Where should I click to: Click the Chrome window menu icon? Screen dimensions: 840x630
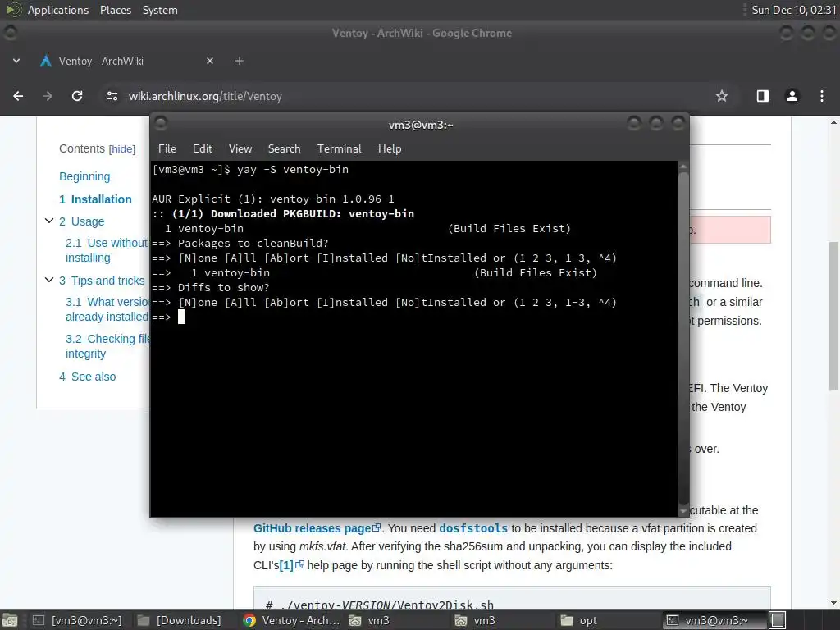(10, 33)
